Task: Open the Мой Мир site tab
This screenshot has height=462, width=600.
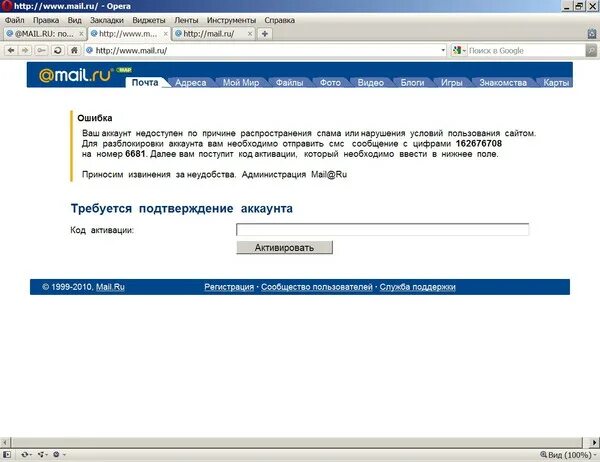Action: tap(241, 82)
